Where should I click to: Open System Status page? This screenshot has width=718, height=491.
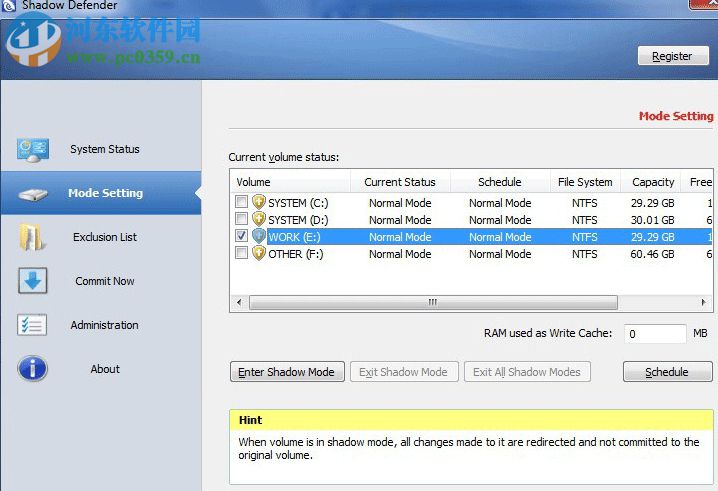pyautogui.click(x=101, y=149)
